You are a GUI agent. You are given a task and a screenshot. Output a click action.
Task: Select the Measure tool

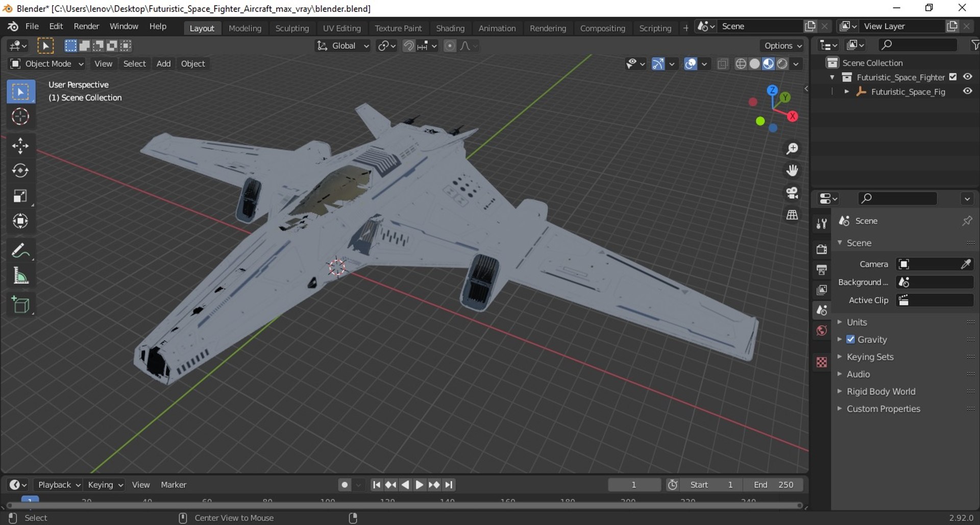point(21,276)
